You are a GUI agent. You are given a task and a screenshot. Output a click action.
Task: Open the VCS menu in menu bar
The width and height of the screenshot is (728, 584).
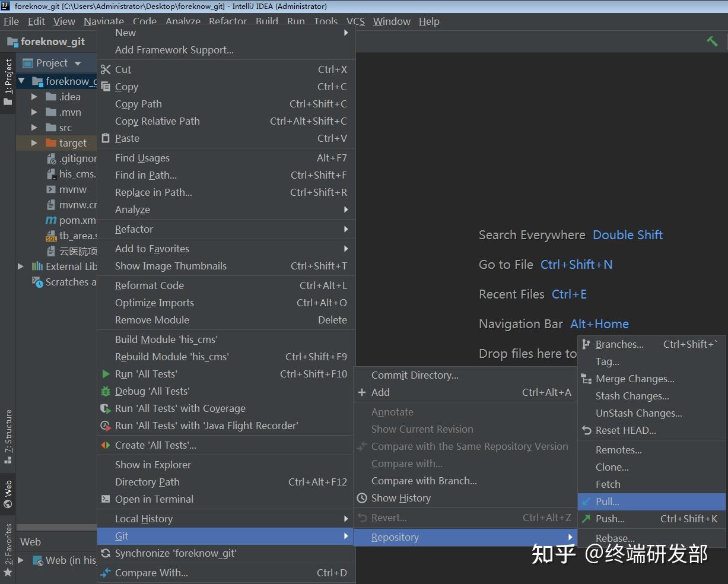coord(355,21)
